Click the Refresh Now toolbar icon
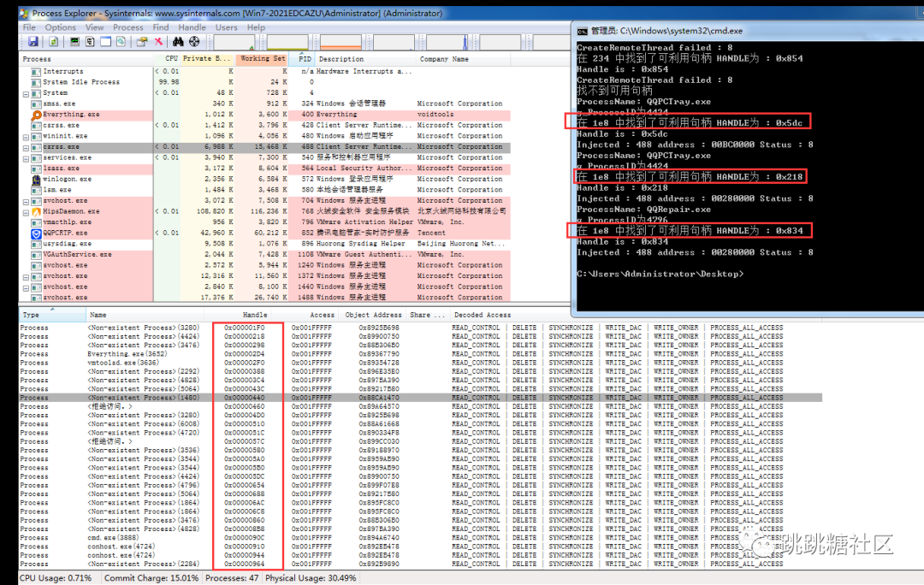The width and height of the screenshot is (924, 585). pos(53,42)
